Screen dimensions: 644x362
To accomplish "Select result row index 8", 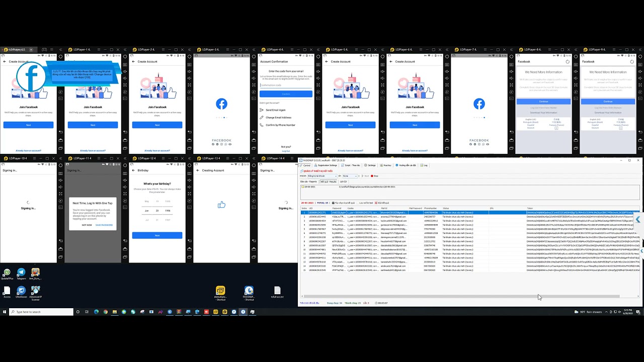I will point(470,241).
